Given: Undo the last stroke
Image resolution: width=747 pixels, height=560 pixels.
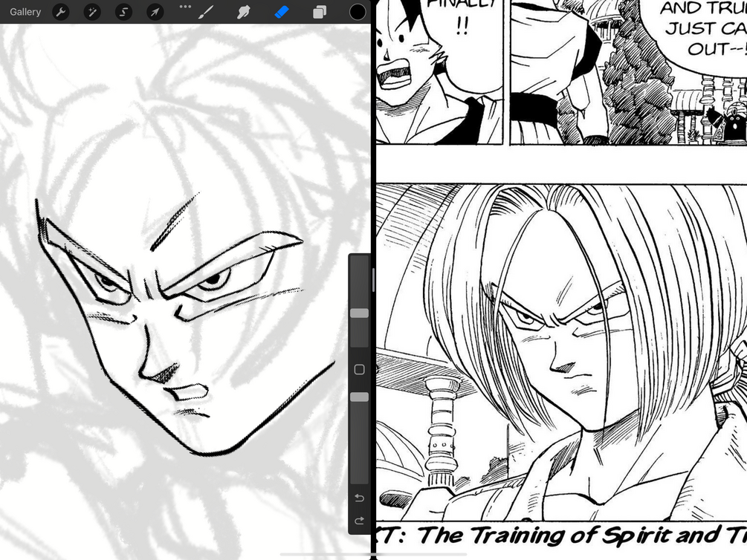Looking at the screenshot, I should (x=360, y=498).
